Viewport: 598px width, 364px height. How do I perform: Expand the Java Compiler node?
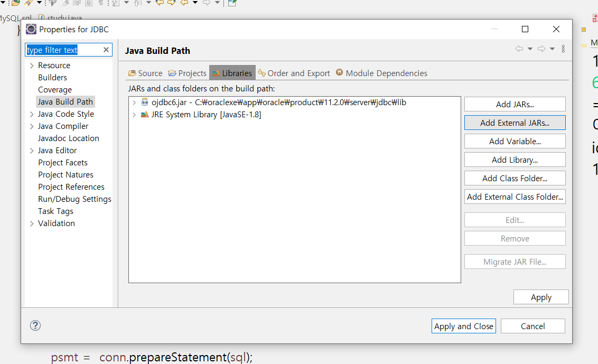click(x=32, y=126)
